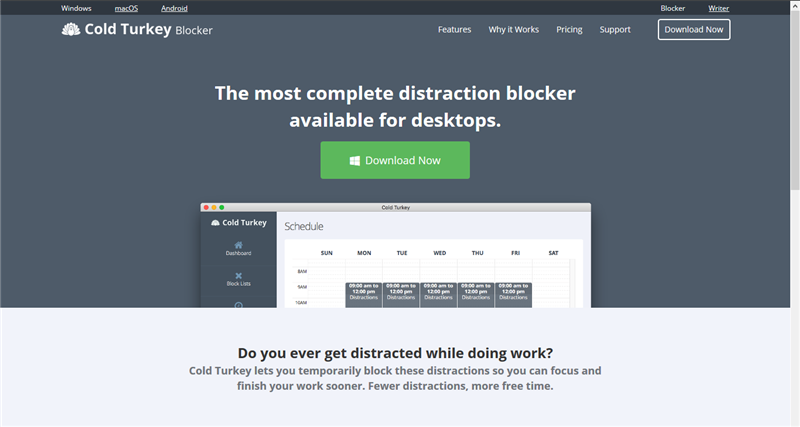Click the green Download Now button
The image size is (800, 427).
coord(395,160)
